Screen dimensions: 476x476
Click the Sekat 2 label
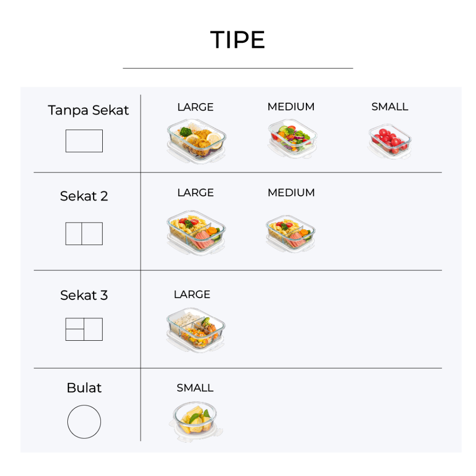84,196
